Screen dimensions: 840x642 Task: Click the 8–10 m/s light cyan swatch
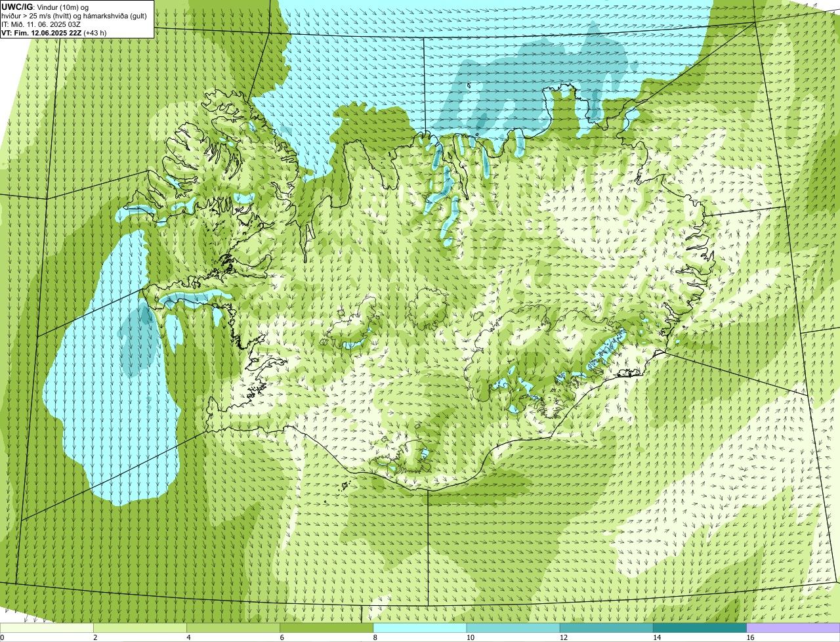pos(419,628)
